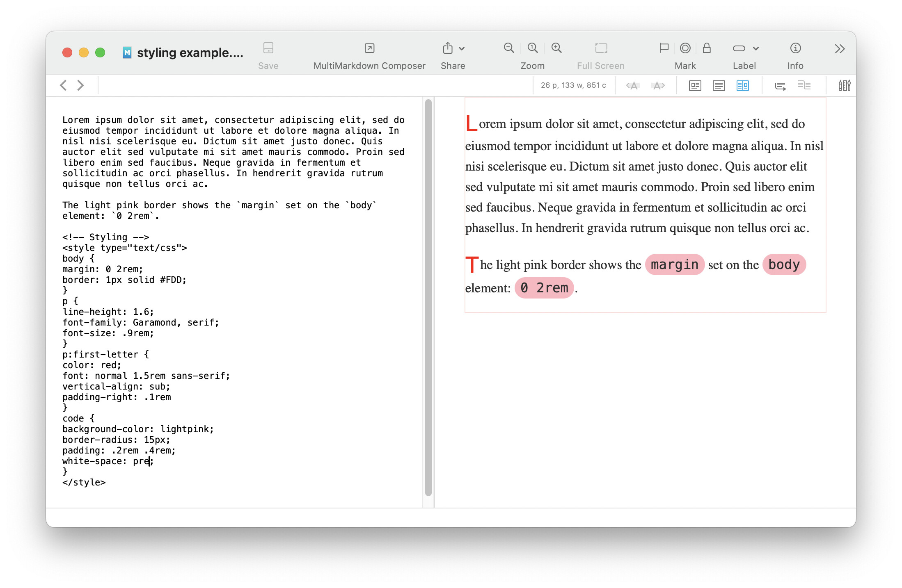This screenshot has width=902, height=588.
Task: Switch to side-by-side preview mode
Action: coord(742,85)
